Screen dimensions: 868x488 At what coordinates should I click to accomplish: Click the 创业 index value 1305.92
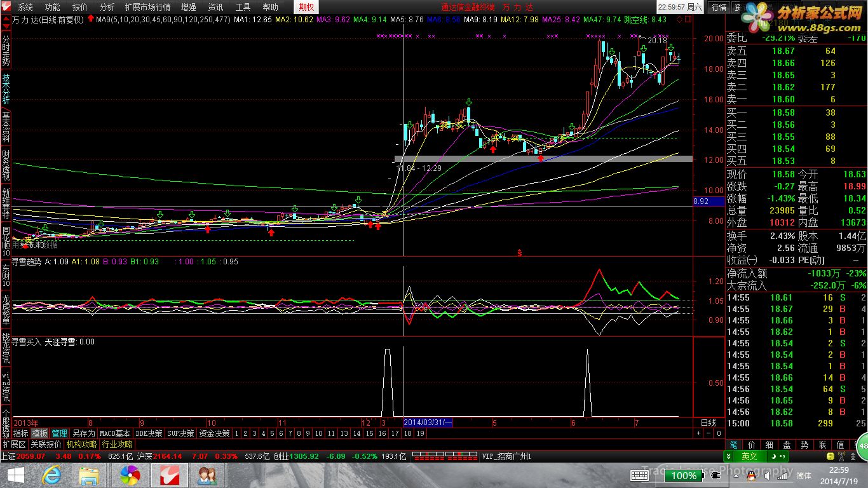305,456
